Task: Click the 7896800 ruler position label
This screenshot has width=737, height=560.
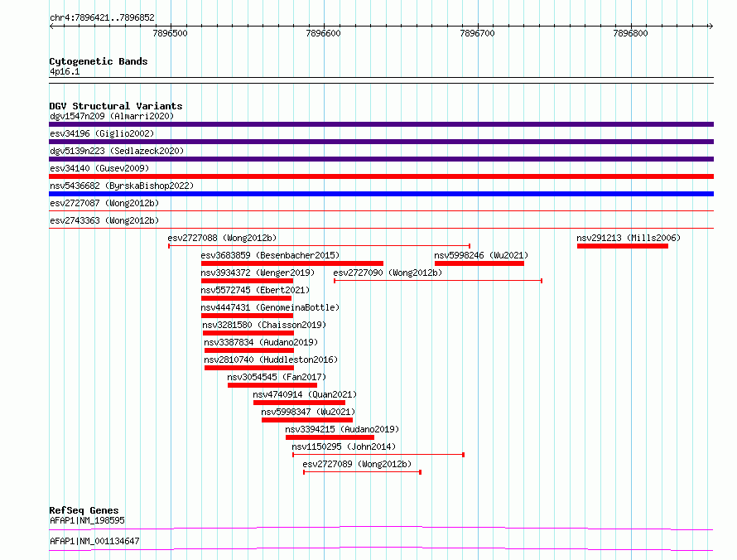Action: (x=630, y=33)
